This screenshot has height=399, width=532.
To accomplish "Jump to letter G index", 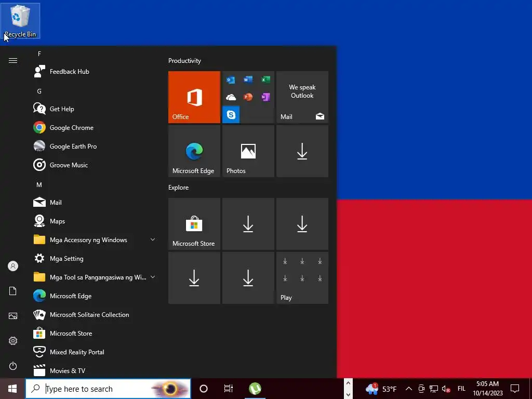I will pyautogui.click(x=39, y=91).
